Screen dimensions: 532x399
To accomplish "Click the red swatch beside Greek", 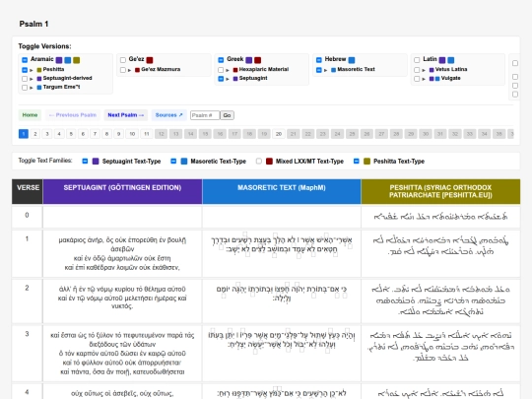I will [258, 60].
